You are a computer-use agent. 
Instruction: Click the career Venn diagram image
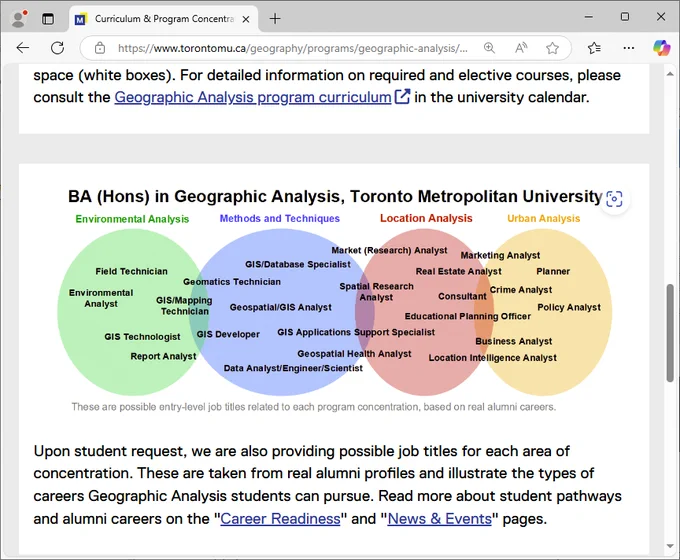click(335, 299)
